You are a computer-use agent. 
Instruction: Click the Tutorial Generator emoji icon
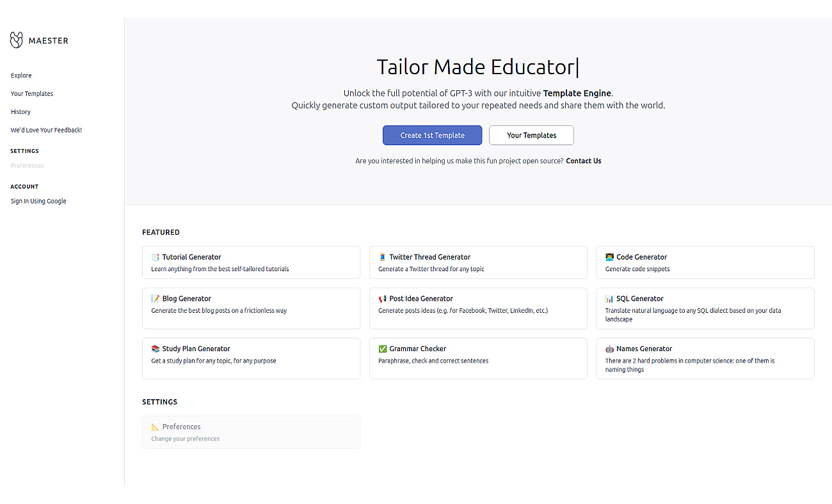point(156,257)
